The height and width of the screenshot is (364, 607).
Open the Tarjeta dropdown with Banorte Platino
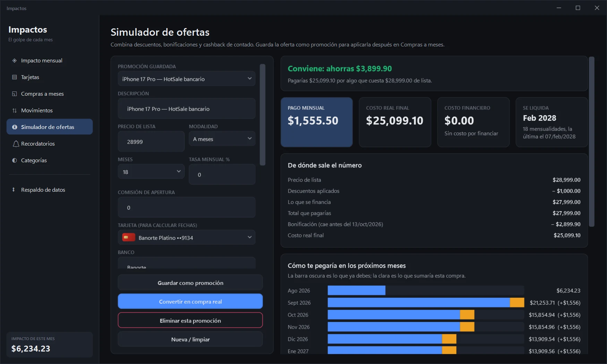pyautogui.click(x=187, y=237)
